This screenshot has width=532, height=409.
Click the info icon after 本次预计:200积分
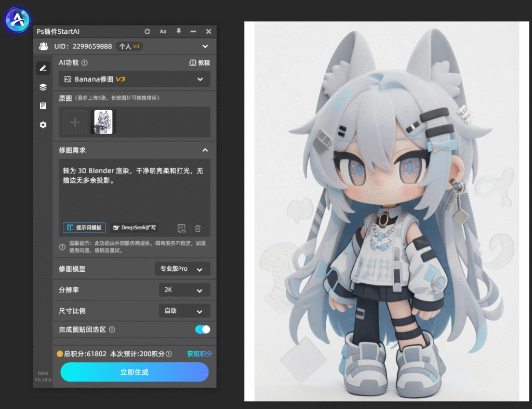169,354
